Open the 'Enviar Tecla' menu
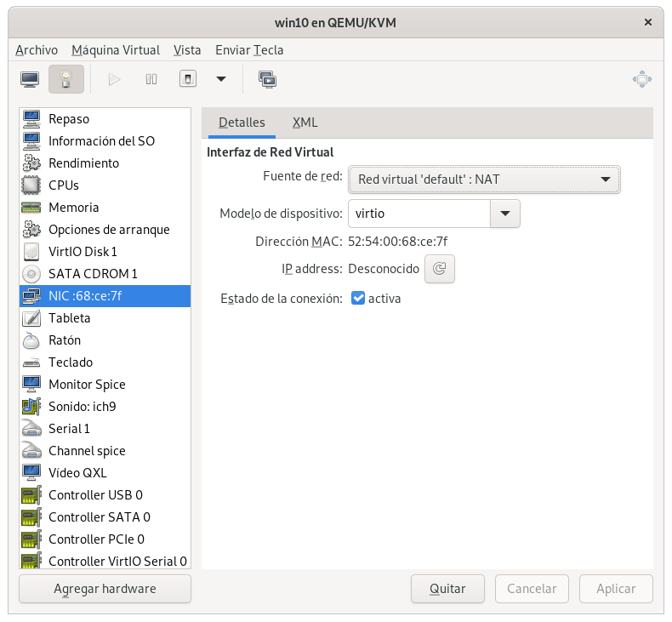Screen dimensions: 672x622 coord(249,50)
